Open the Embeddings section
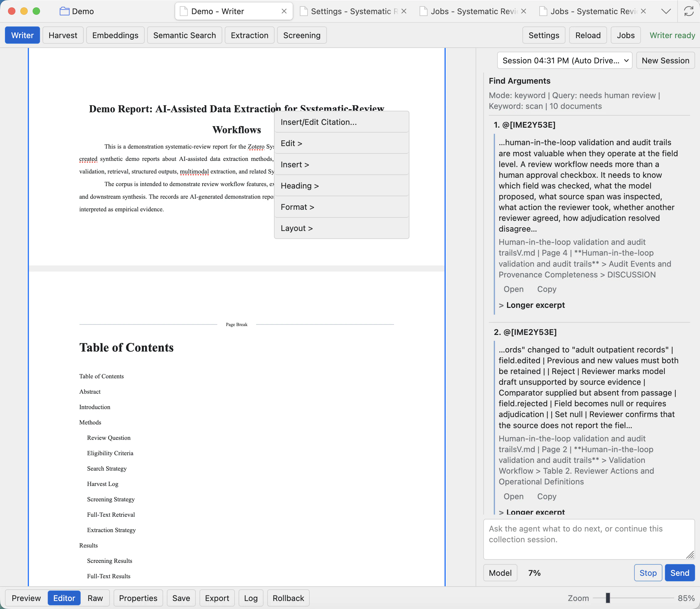Image resolution: width=700 pixels, height=609 pixels. (115, 35)
